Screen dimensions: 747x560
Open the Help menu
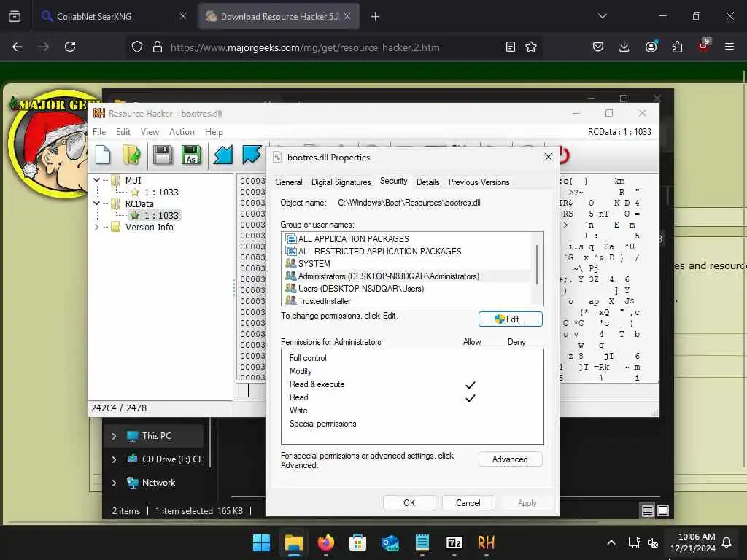point(214,132)
